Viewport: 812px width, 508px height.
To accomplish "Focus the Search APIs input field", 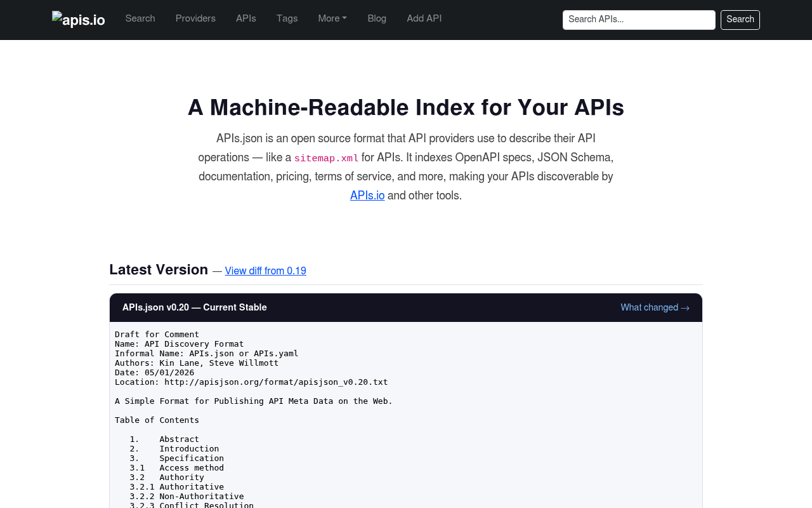I will point(639,20).
